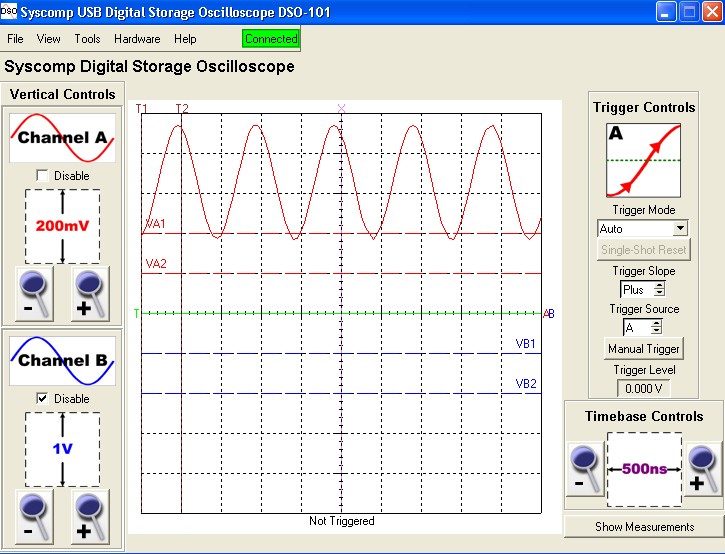
Task: Click the Channel A sine wave icon
Action: (63, 138)
